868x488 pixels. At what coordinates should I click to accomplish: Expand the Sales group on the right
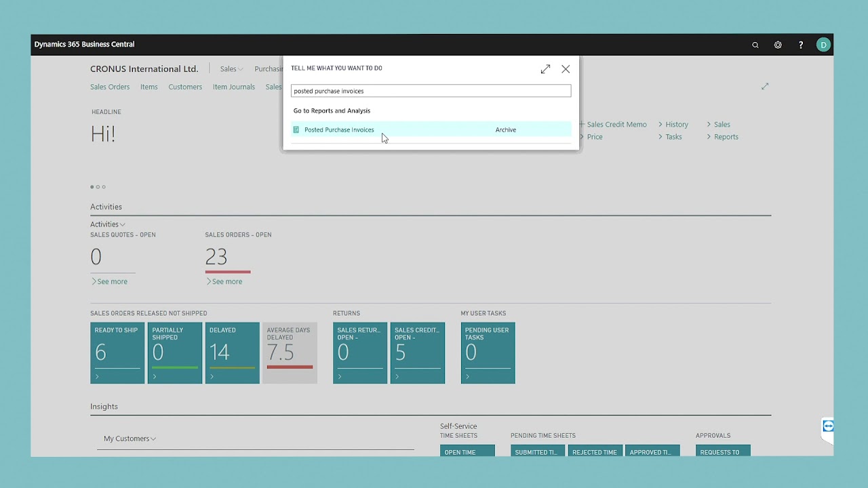[718, 125]
